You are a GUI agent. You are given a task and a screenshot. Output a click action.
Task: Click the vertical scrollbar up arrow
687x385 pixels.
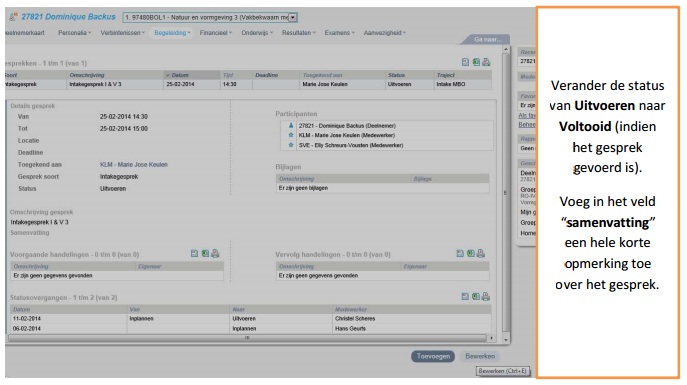tap(506, 49)
